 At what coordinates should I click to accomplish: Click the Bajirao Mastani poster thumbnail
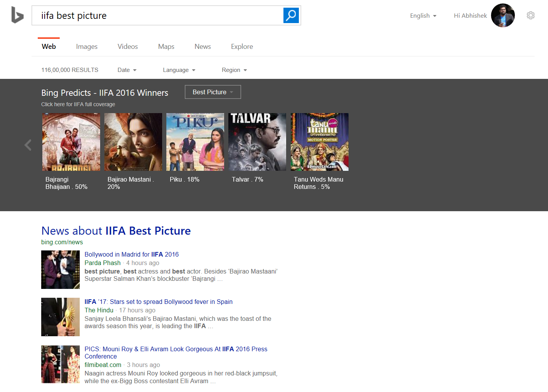point(133,142)
